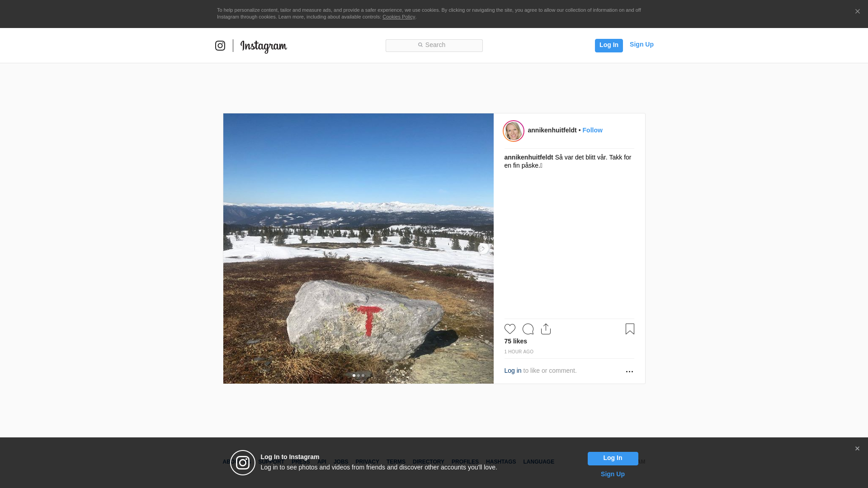Follow annikenhuitfeldt
Viewport: 868px width, 488px height.
click(x=592, y=130)
